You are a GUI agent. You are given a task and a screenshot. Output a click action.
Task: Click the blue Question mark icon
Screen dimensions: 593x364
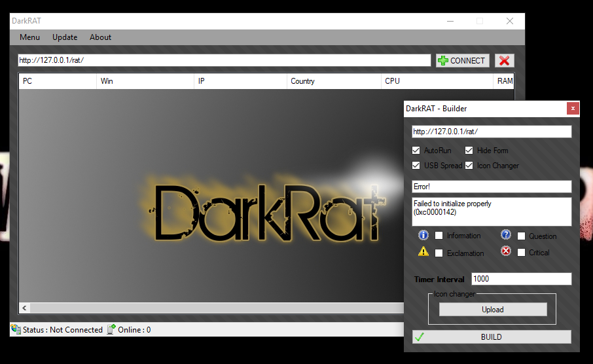[506, 235]
